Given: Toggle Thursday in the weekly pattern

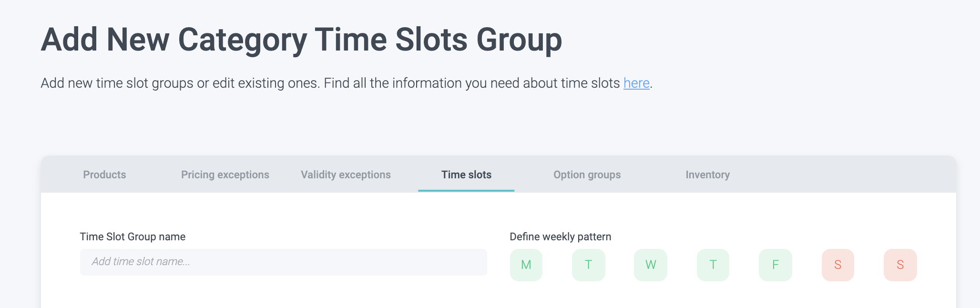Looking at the screenshot, I should click(x=713, y=265).
